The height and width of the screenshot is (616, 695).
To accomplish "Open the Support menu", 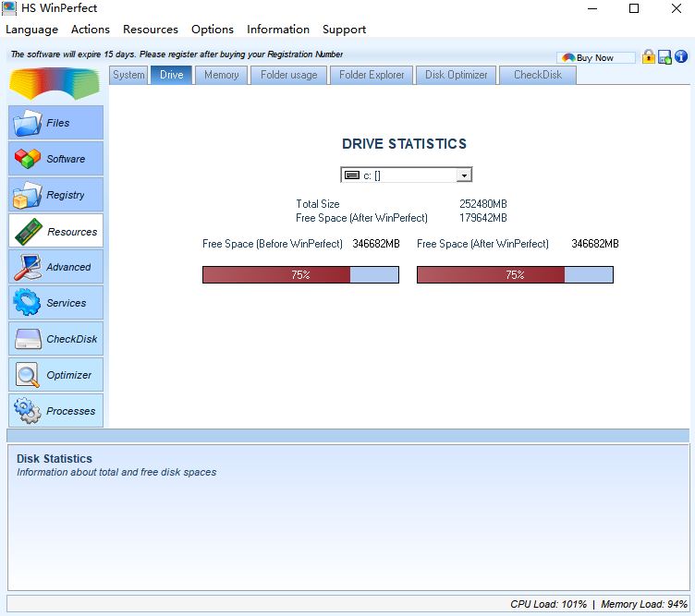I will [344, 30].
